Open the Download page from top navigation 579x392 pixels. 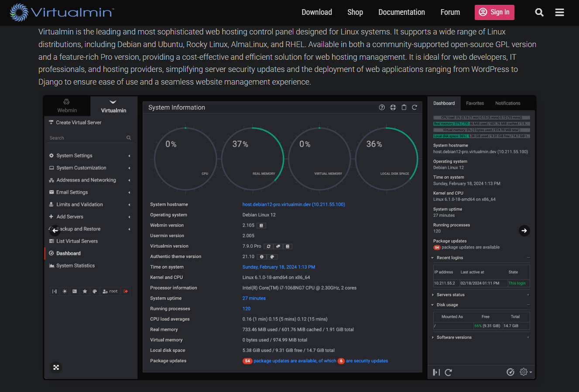tap(317, 12)
